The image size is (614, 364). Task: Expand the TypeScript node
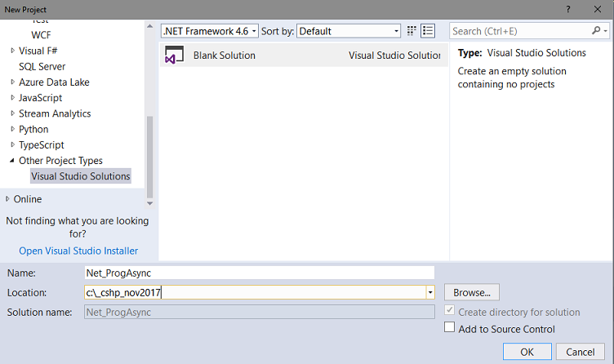tap(12, 144)
